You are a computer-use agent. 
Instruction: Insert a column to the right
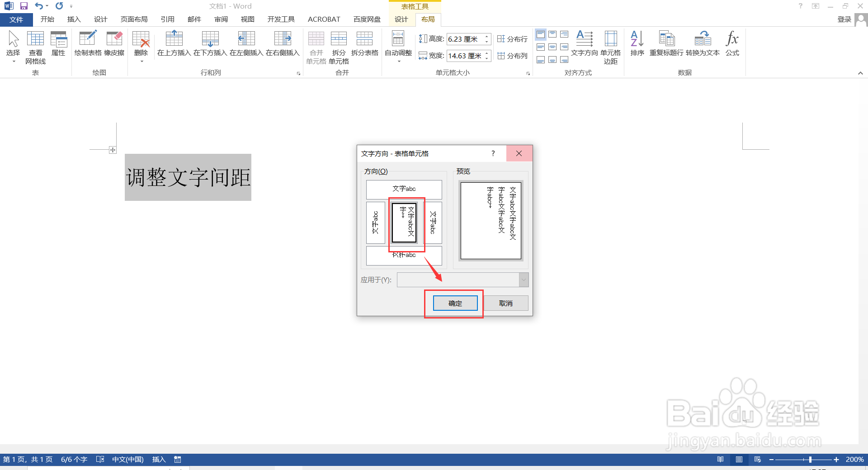pyautogui.click(x=283, y=43)
